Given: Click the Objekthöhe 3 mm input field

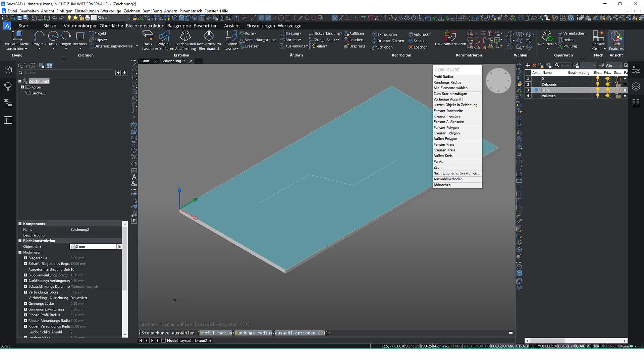Looking at the screenshot, I should (x=93, y=247).
